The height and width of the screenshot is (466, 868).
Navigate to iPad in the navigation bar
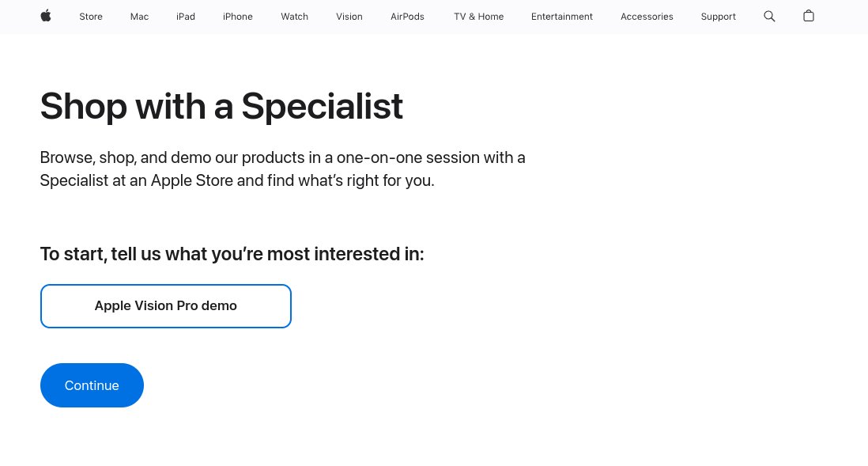[x=186, y=17]
